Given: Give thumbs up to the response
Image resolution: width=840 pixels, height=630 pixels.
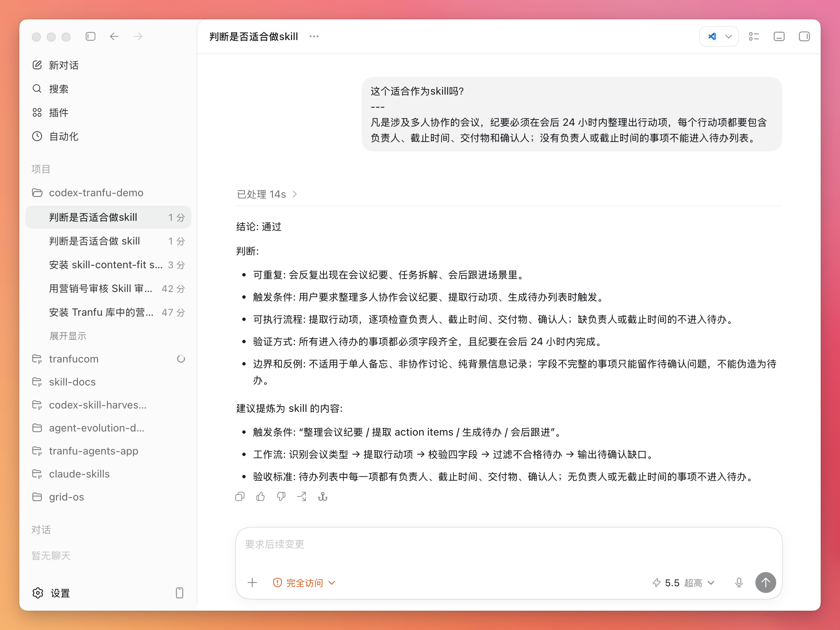Looking at the screenshot, I should 260,497.
